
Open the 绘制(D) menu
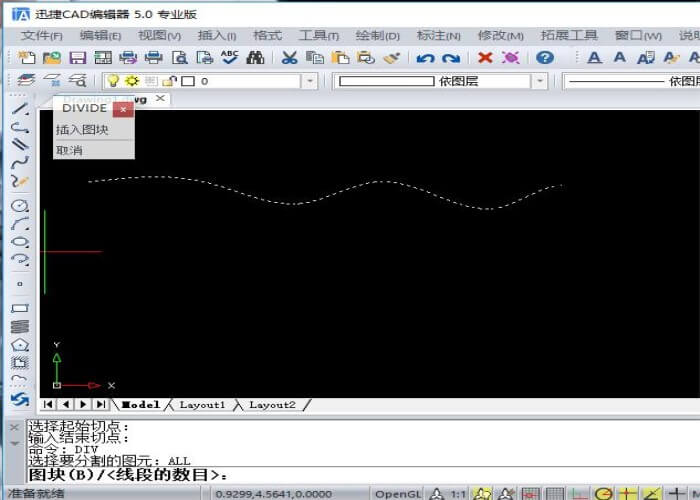pos(377,35)
